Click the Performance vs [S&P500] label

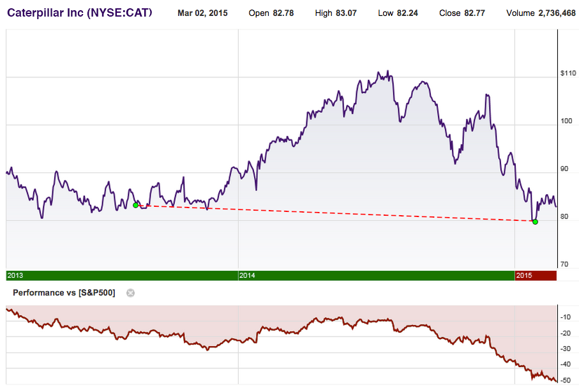(64, 292)
